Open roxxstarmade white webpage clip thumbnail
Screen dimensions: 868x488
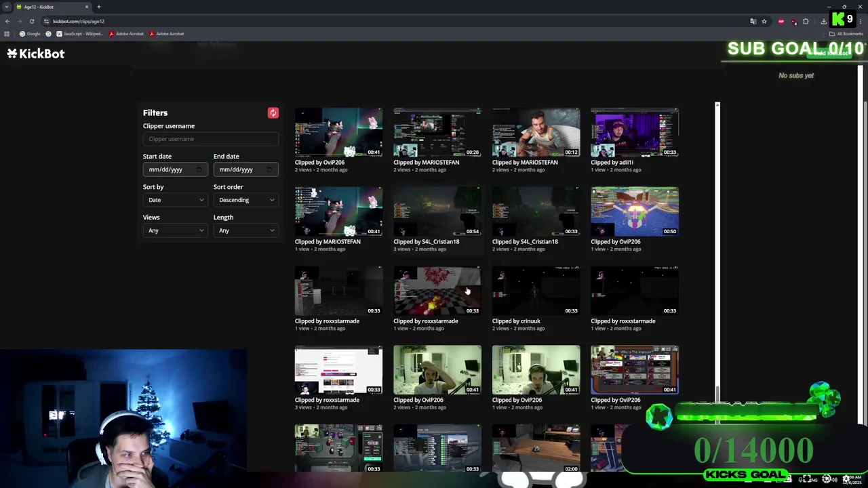[x=338, y=370]
